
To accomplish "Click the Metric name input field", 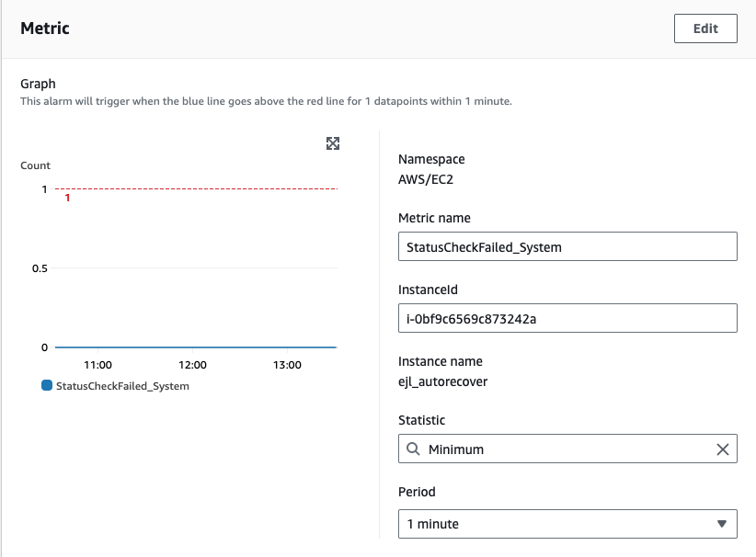I will coord(567,246).
